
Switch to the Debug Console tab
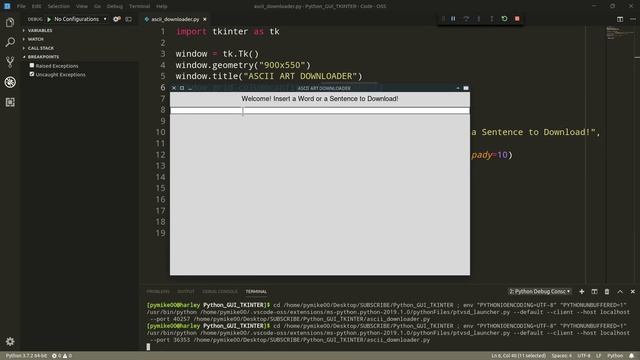click(x=220, y=291)
